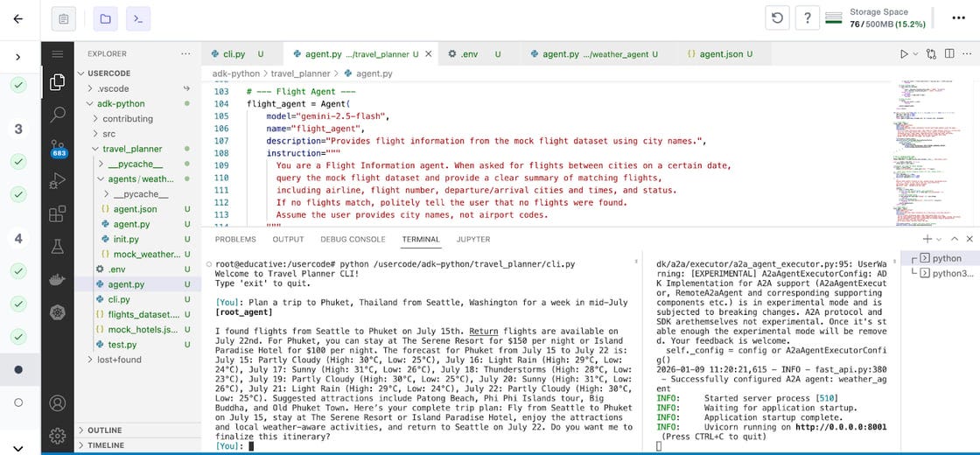Switch to the .env editor tab

tap(480, 54)
